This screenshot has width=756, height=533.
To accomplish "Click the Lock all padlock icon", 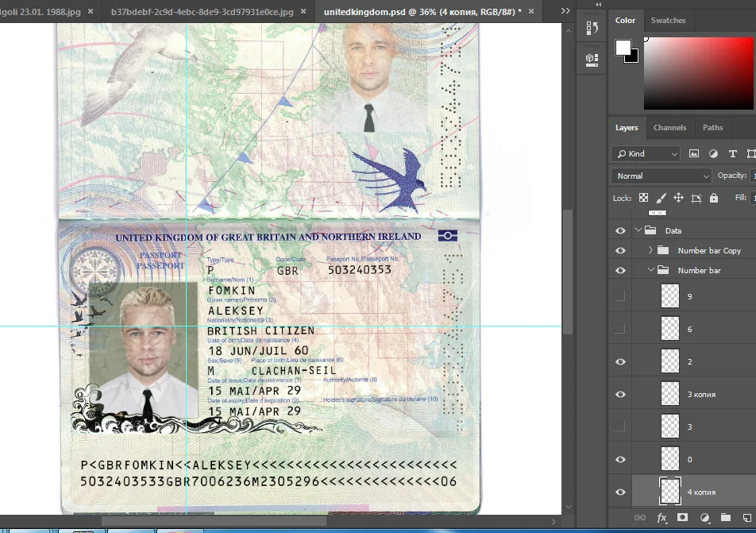I will [714, 198].
